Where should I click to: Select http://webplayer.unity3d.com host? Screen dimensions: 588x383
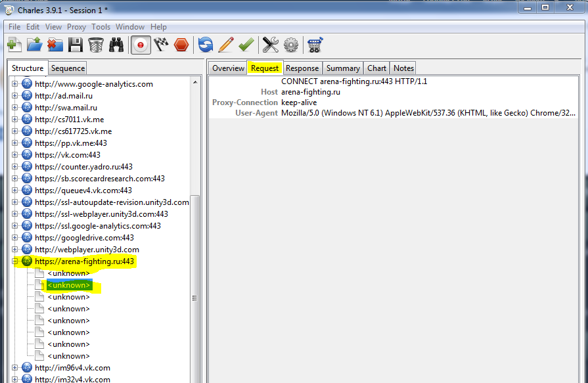click(x=87, y=250)
